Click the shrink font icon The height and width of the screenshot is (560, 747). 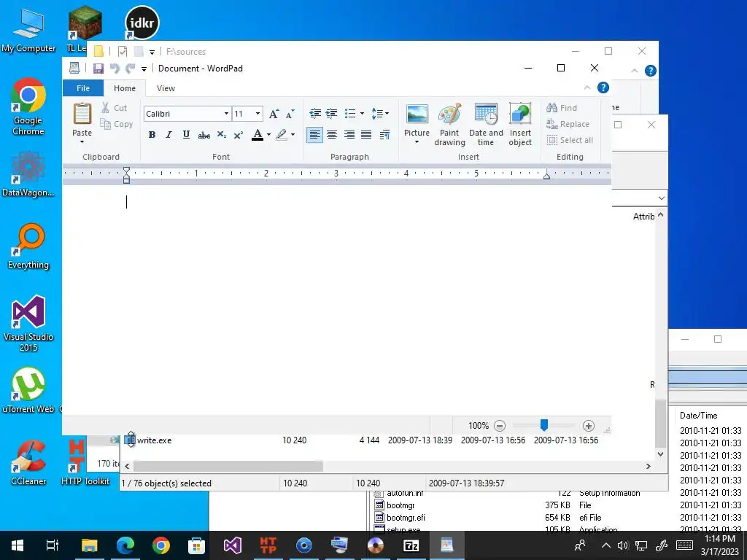pyautogui.click(x=290, y=114)
